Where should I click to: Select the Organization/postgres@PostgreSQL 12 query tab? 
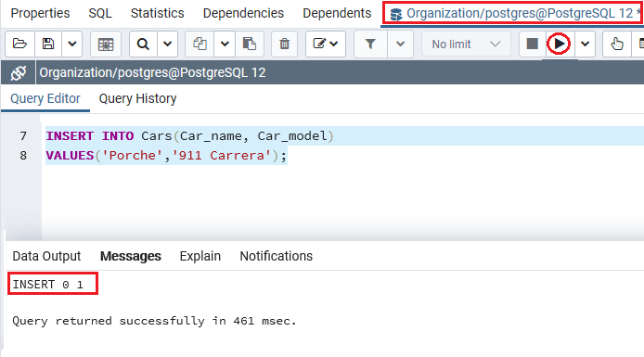point(513,13)
